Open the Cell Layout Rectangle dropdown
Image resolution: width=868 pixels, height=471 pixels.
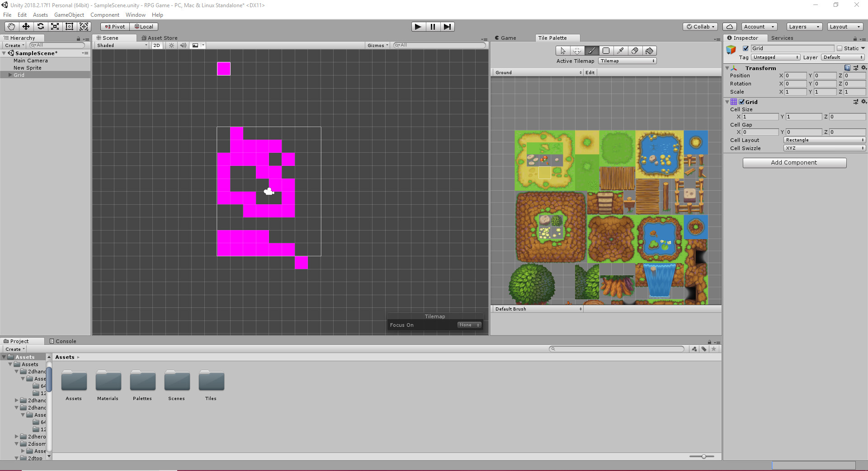coord(824,140)
